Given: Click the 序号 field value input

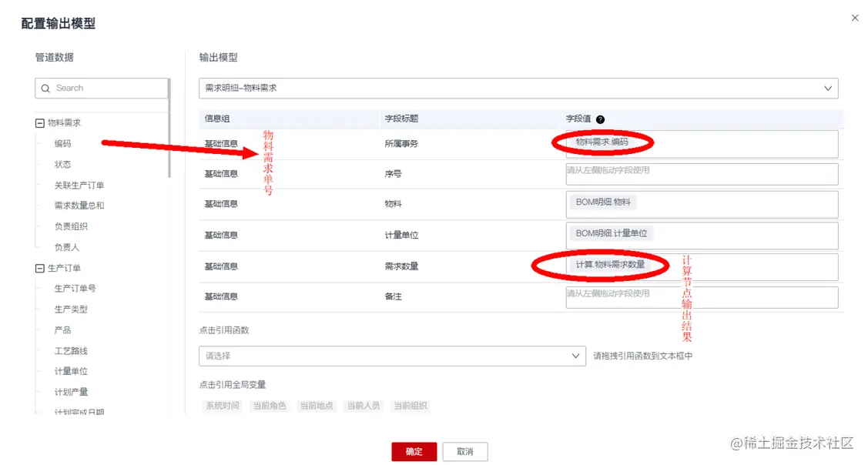Looking at the screenshot, I should pyautogui.click(x=702, y=174).
